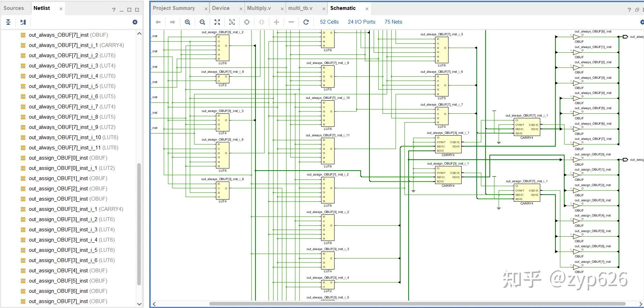644x308 pixels.
Task: Select out_always_OBUF[0]_inst OBUF symbol in schematic
Action: tap(577, 37)
